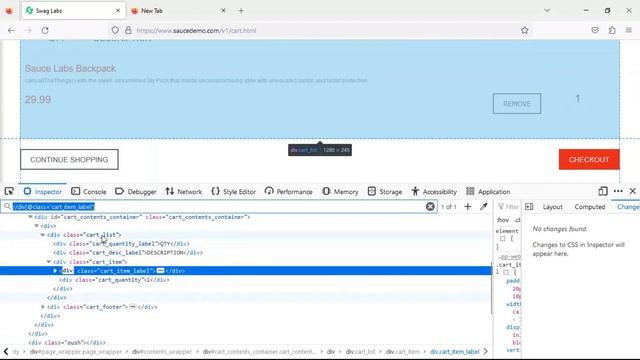
Task: Toggle the three-pane inspector icon
Action: [x=529, y=207]
